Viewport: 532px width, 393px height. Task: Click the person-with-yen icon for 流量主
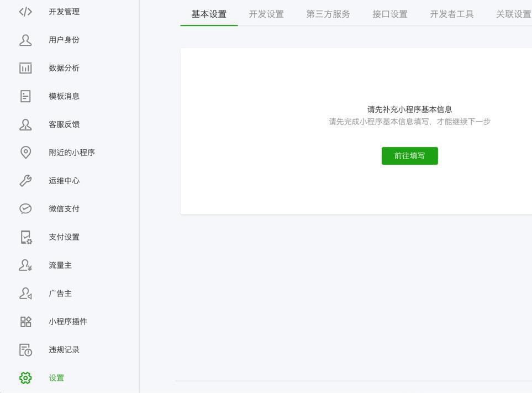25,265
